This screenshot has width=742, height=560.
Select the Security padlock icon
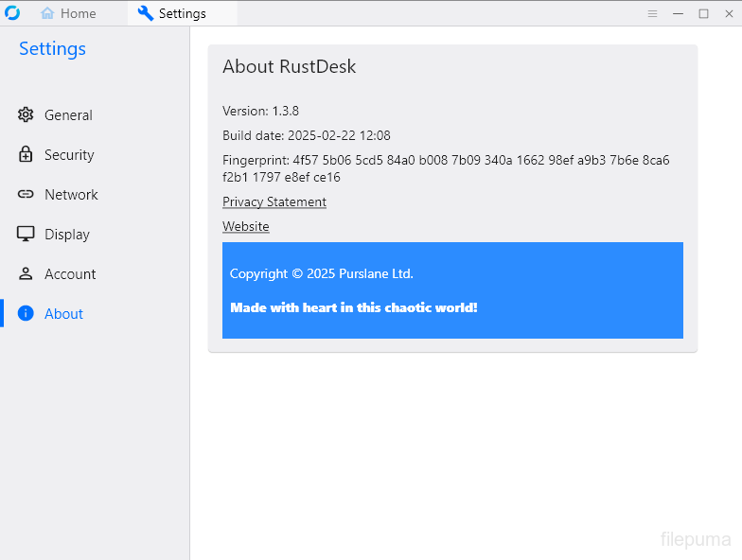pos(26,155)
